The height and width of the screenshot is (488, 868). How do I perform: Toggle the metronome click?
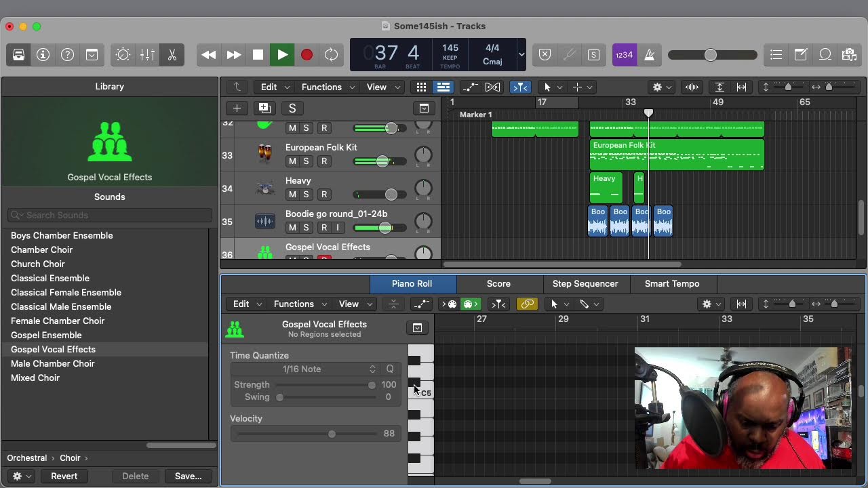pos(649,55)
